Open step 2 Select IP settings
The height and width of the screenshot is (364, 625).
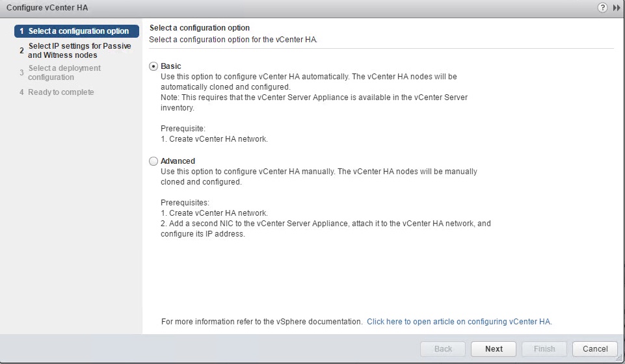pyautogui.click(x=79, y=51)
